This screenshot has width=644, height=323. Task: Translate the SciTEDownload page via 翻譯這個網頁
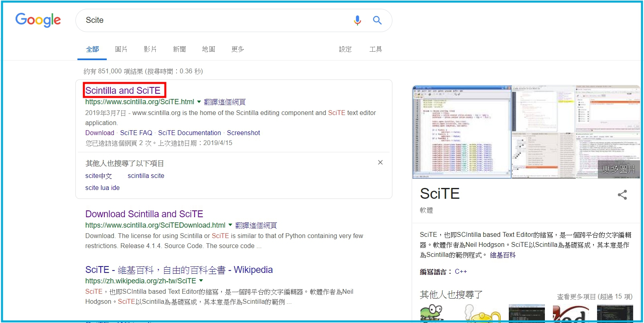coord(256,226)
